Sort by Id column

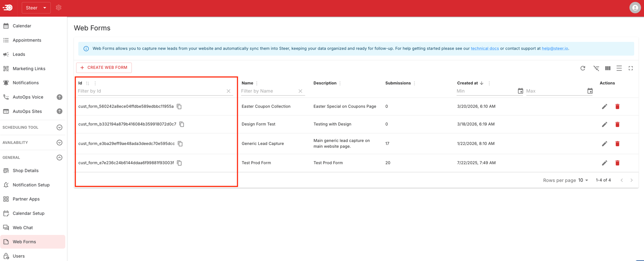[x=88, y=83]
